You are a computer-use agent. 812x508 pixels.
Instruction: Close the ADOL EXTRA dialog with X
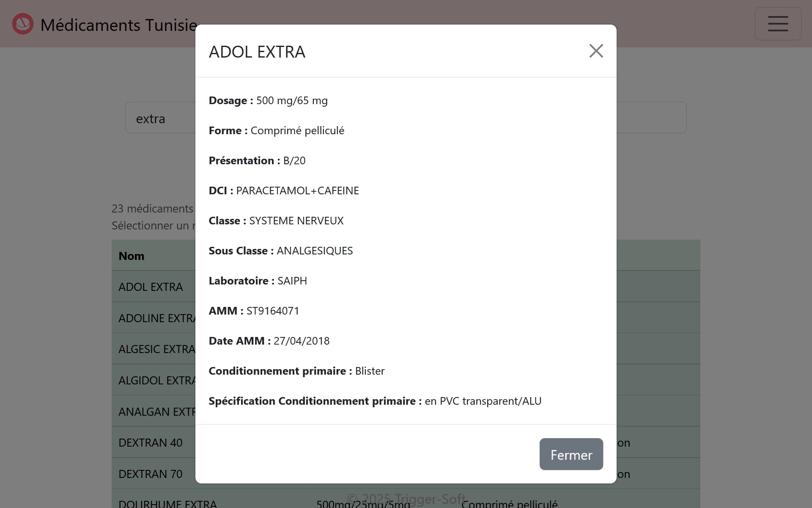(596, 51)
